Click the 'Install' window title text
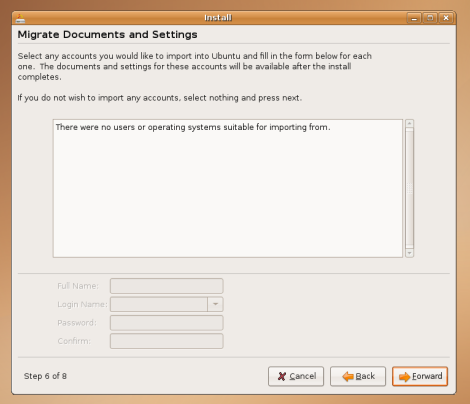The height and width of the screenshot is (404, 470). point(218,18)
